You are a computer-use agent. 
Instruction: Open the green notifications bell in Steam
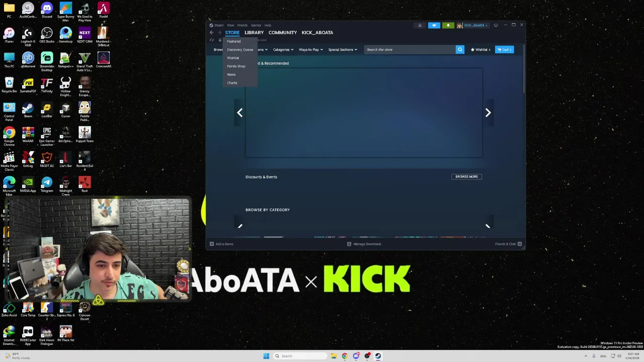coord(448,25)
